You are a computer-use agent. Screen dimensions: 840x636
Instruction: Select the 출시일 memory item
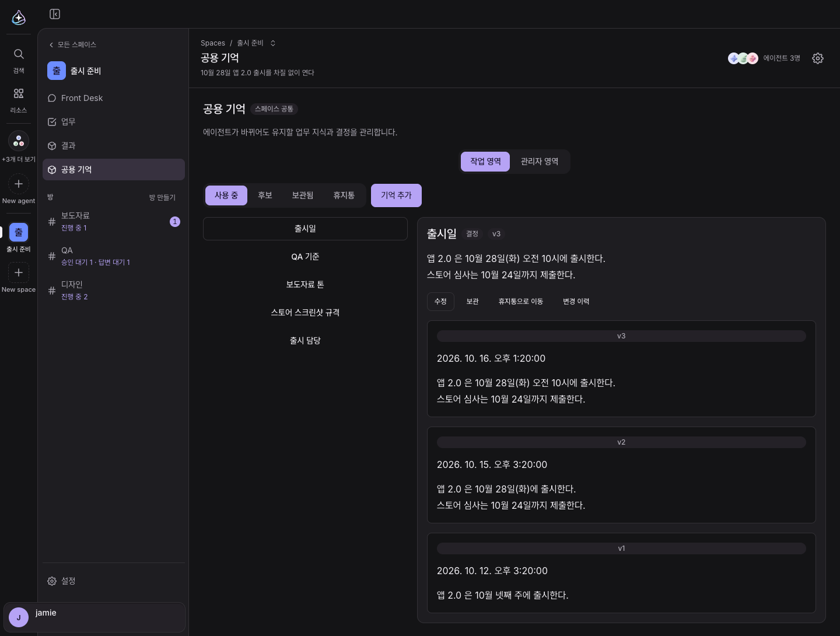[x=305, y=229]
